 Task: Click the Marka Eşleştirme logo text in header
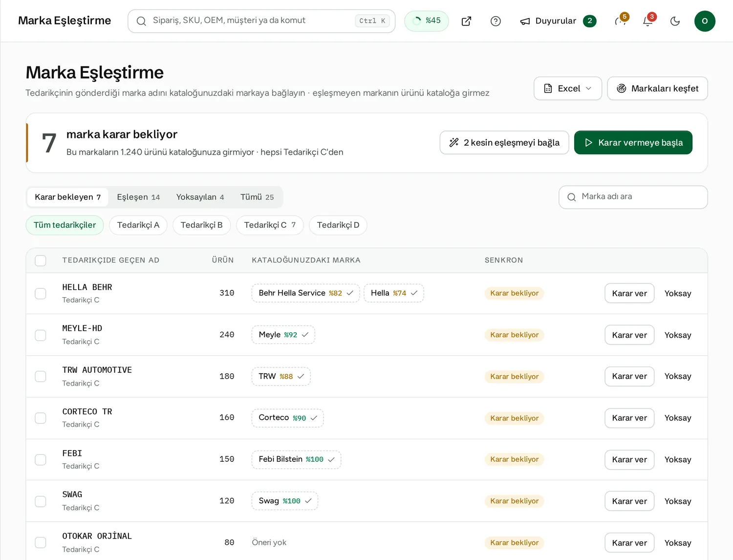pyautogui.click(x=65, y=21)
